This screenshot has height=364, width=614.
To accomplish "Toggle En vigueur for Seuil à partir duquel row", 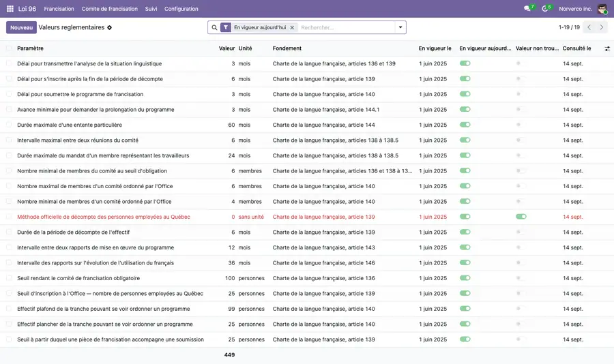I will pos(465,339).
